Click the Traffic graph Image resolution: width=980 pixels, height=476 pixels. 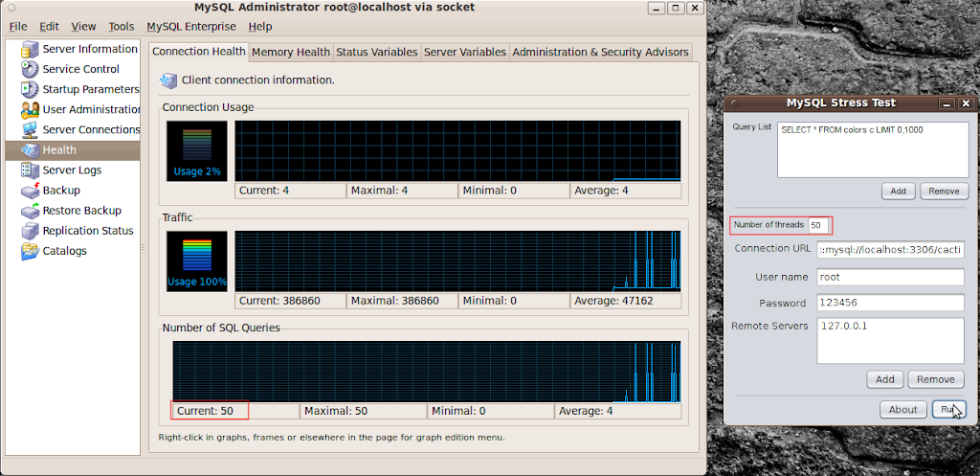457,261
